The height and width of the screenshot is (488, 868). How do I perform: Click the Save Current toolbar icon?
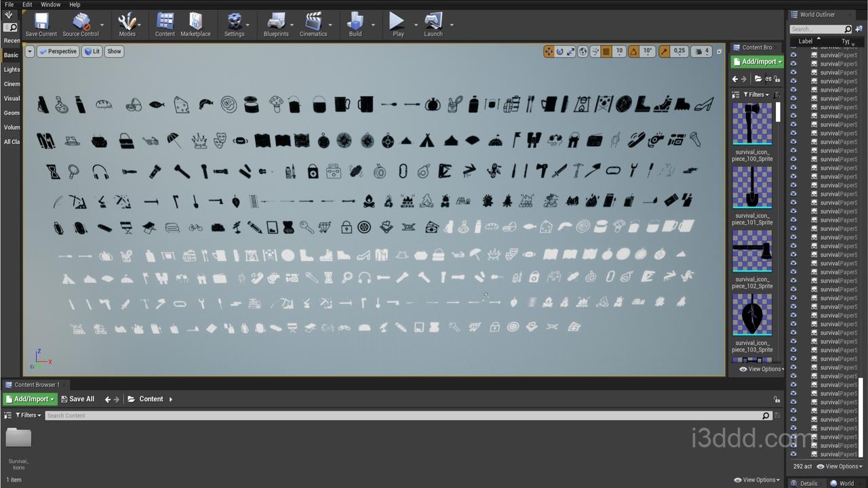(41, 24)
